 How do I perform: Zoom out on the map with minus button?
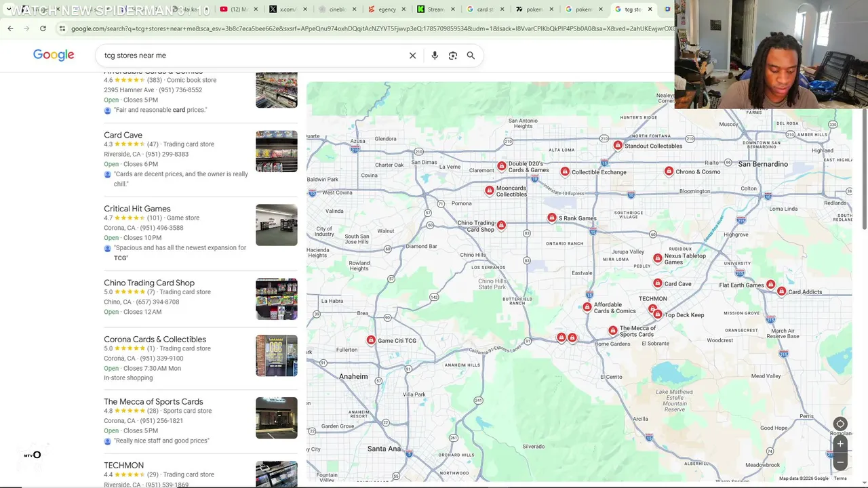tap(840, 462)
